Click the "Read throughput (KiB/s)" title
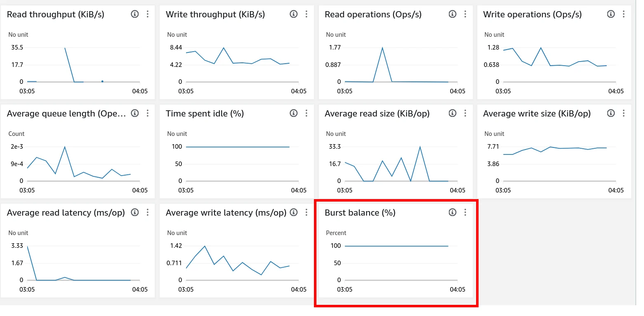 point(56,14)
